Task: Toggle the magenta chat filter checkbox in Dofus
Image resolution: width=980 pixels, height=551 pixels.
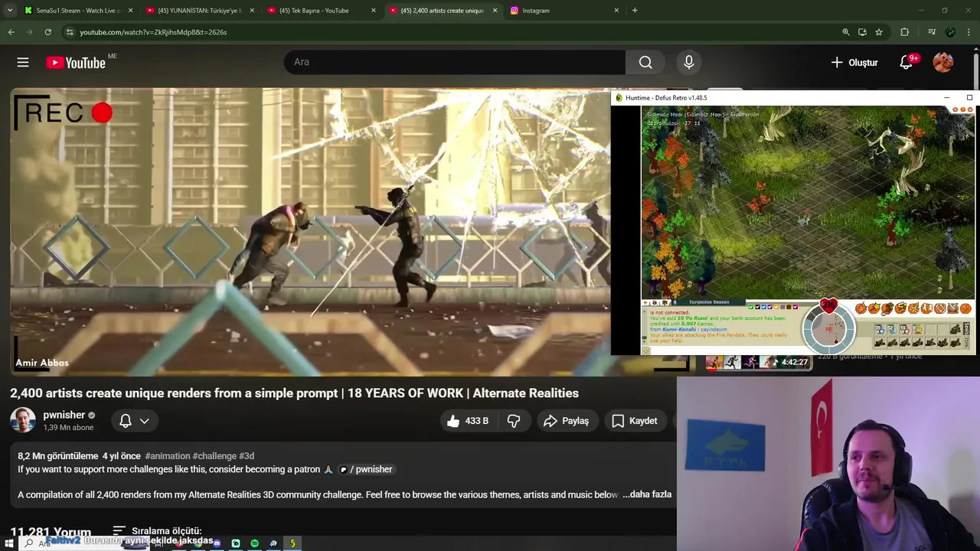Action: (x=795, y=307)
